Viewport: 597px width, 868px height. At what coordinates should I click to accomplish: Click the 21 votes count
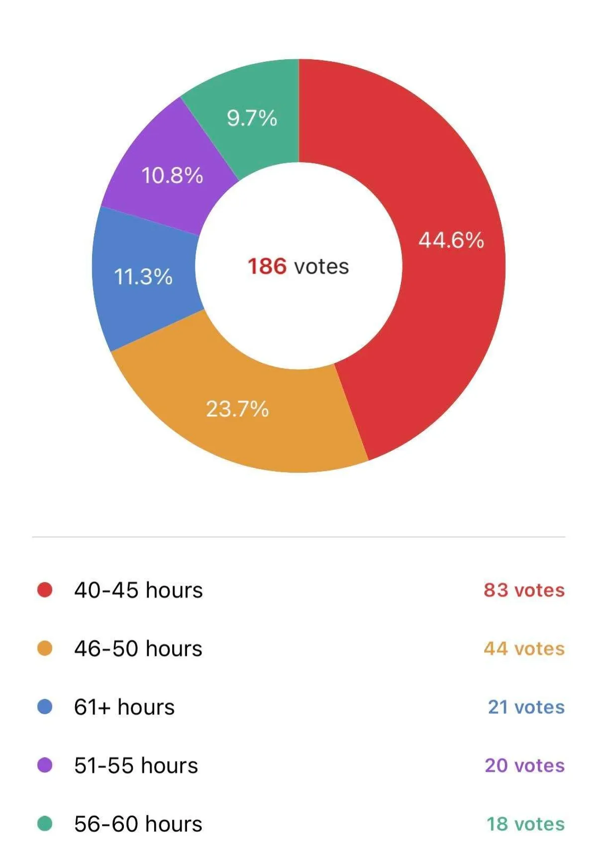click(x=526, y=707)
